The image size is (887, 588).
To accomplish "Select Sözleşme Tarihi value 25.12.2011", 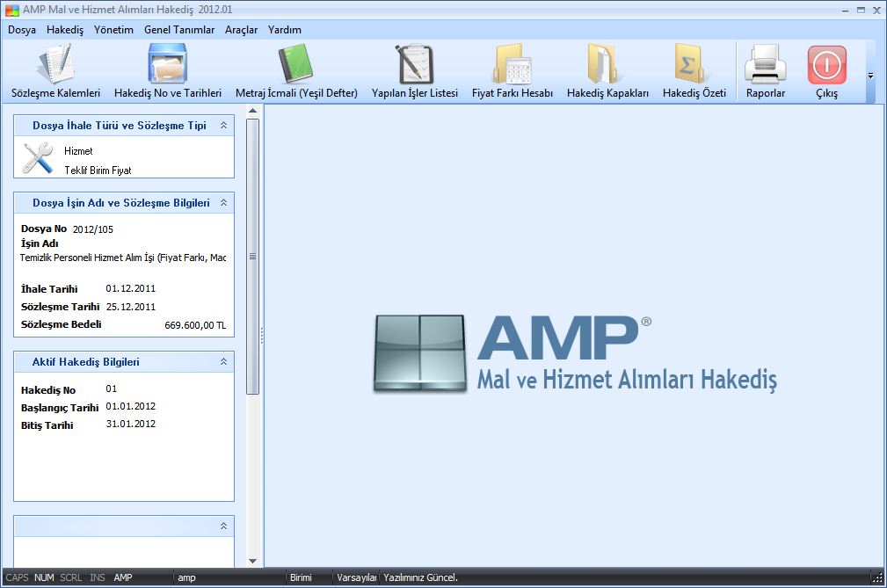I will [131, 307].
